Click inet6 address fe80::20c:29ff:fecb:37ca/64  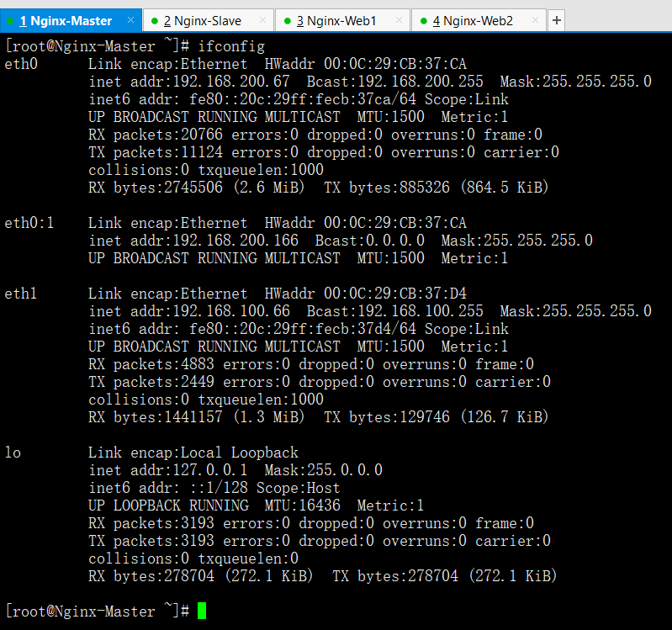(303, 99)
